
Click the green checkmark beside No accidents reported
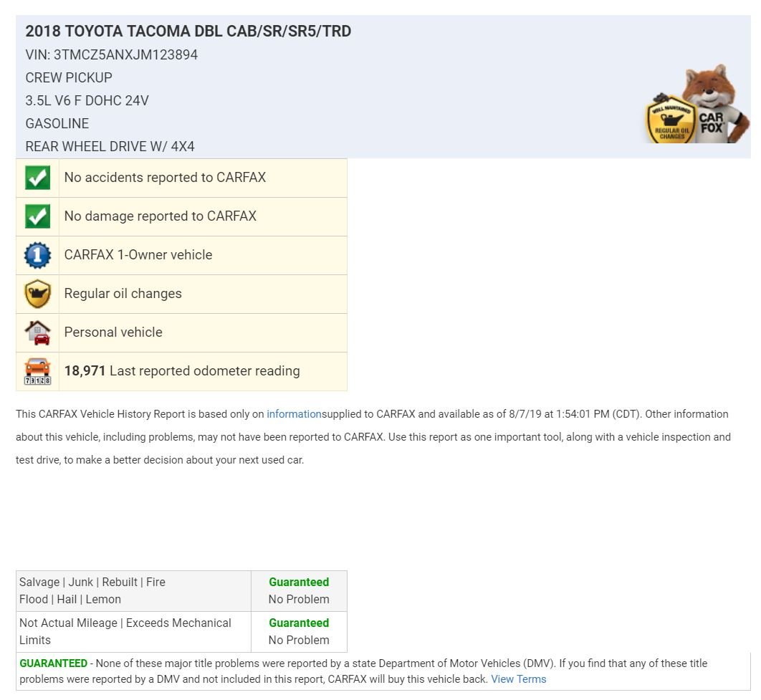(37, 178)
